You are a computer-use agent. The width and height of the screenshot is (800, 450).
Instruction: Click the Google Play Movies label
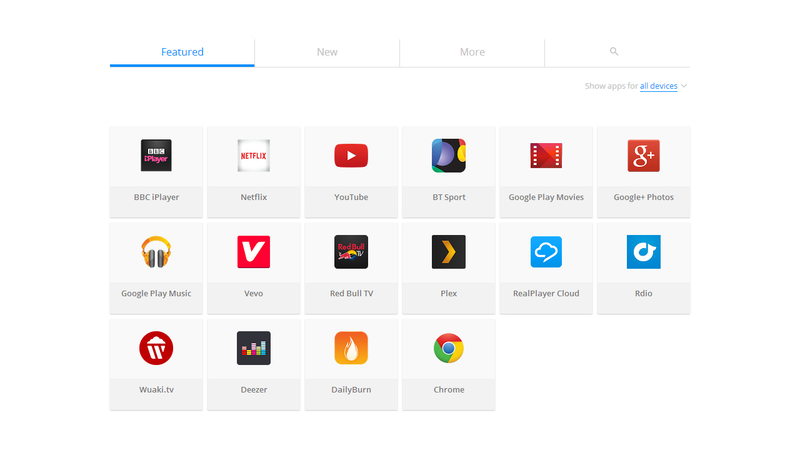546,197
